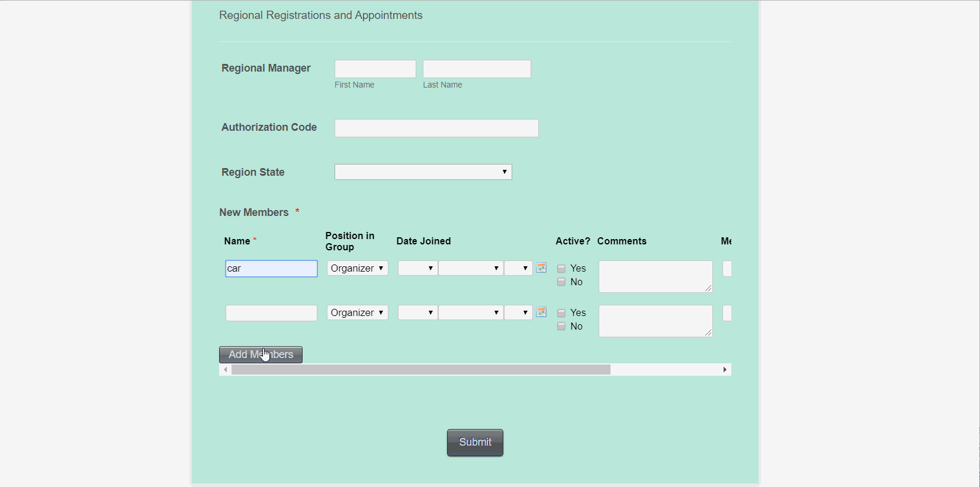Open second row's middle Date Joined dropdown
This screenshot has height=487, width=980.
pyautogui.click(x=471, y=313)
